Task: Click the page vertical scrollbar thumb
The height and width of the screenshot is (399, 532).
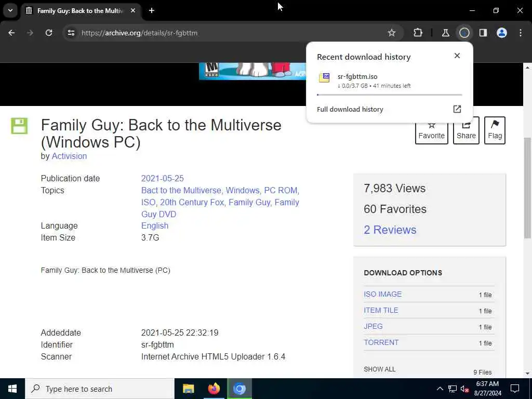Action: (528, 188)
